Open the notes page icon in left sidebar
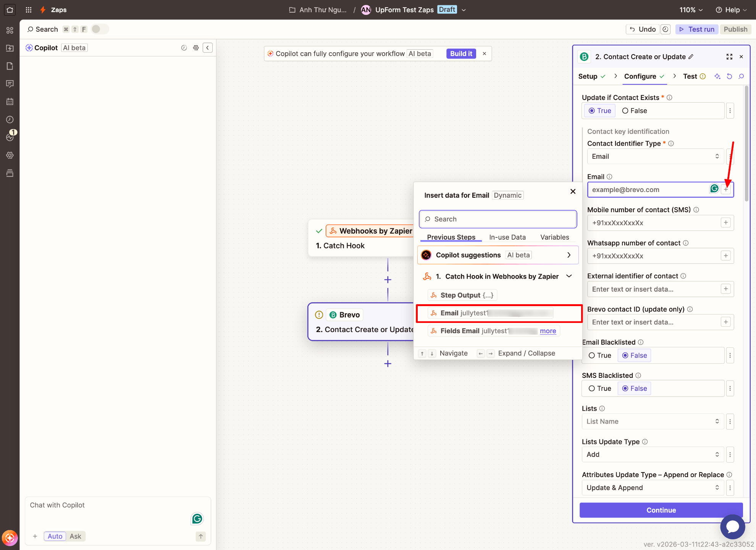Screen dimensions: 756x550 pyautogui.click(x=10, y=66)
